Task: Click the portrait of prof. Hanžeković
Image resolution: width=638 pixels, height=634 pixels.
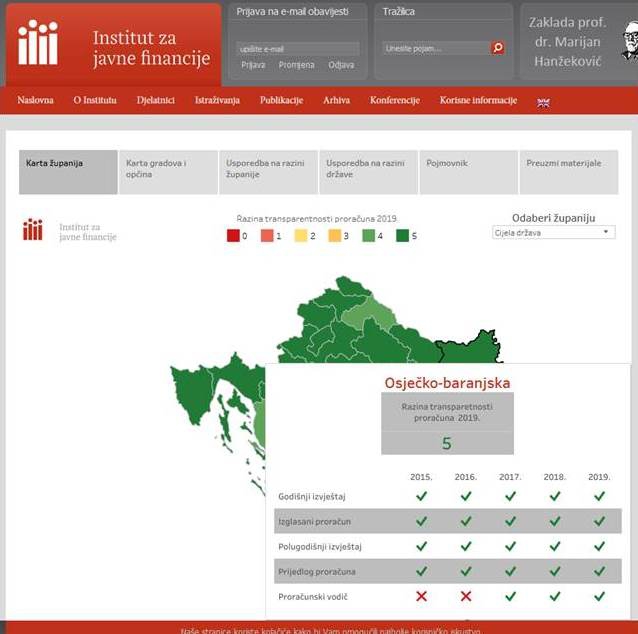Action: tap(629, 41)
